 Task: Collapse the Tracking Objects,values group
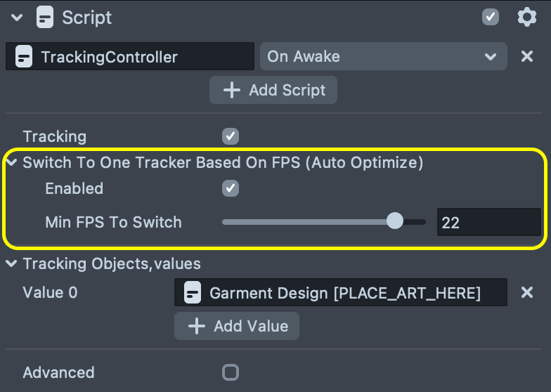click(12, 264)
